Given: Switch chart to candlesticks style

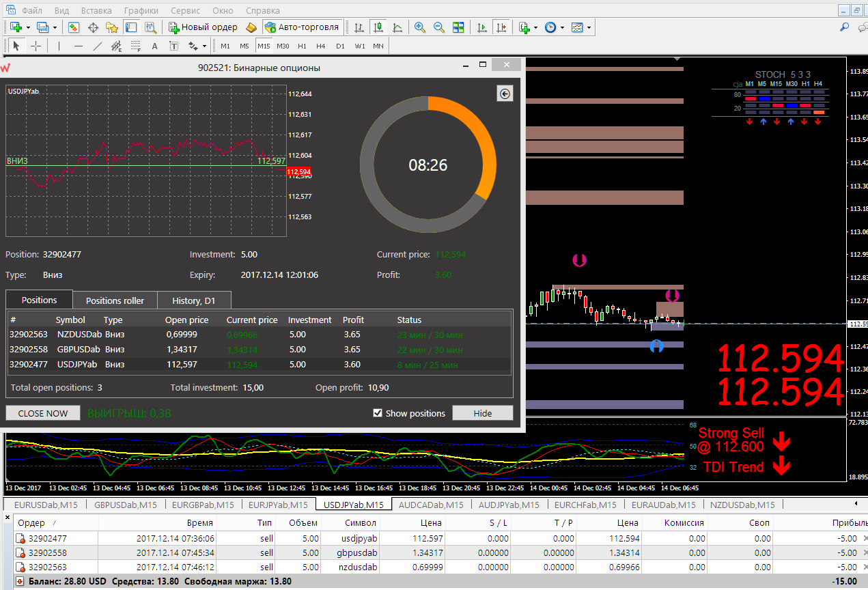Looking at the screenshot, I should [378, 27].
